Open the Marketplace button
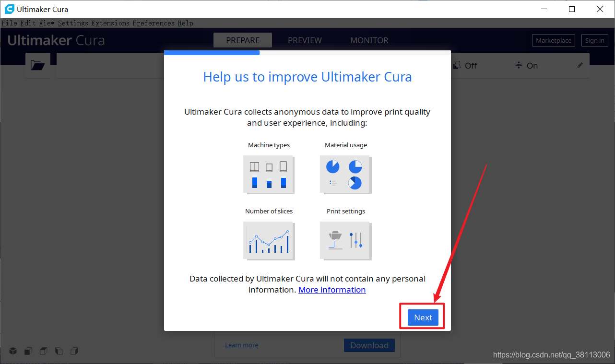Image resolution: width=615 pixels, height=364 pixels. [554, 40]
